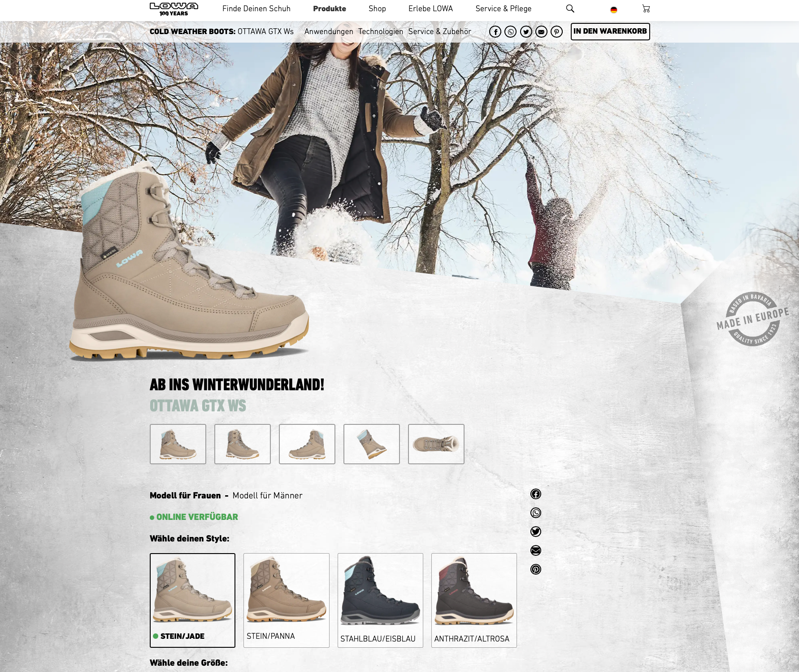Click vertical WhatsApp share icon beside styles
Viewport: 799px width, 672px height.
point(536,513)
